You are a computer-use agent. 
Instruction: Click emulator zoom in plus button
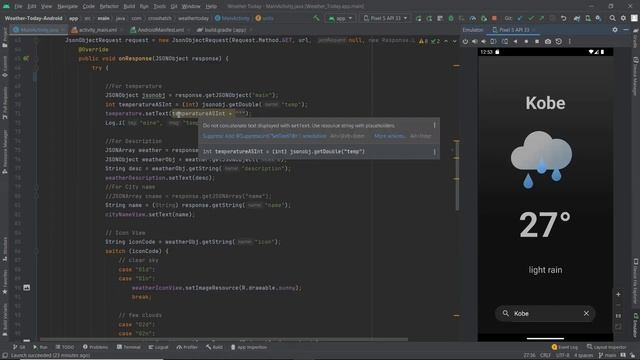pyautogui.click(x=618, y=294)
